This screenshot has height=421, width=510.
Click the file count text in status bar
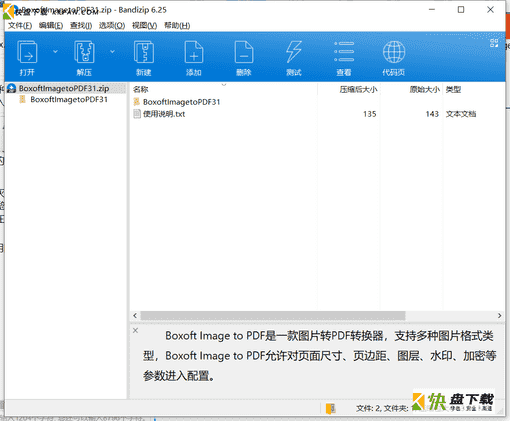382,408
